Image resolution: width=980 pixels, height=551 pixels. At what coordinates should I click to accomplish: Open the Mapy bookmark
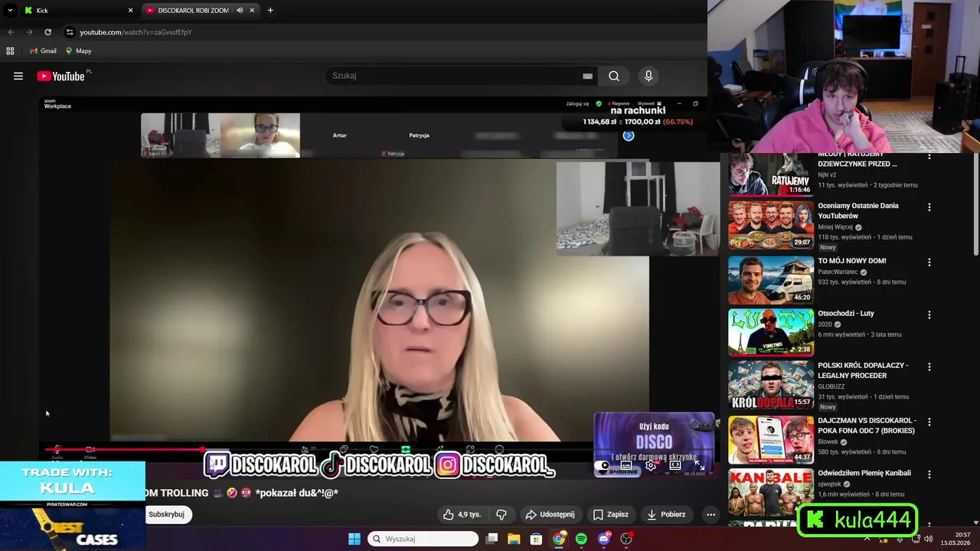tap(79, 51)
